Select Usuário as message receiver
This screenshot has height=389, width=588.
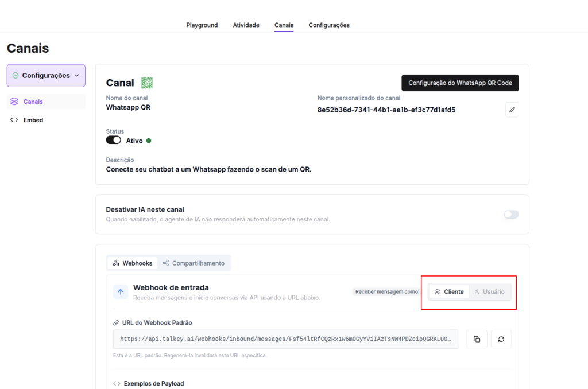[490, 292]
